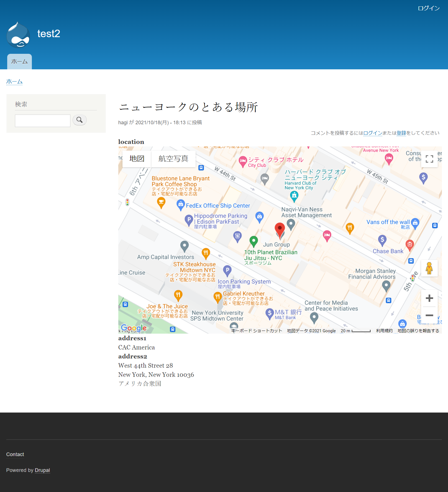Click the red location marker pin
This screenshot has width=448, height=492.
(280, 231)
